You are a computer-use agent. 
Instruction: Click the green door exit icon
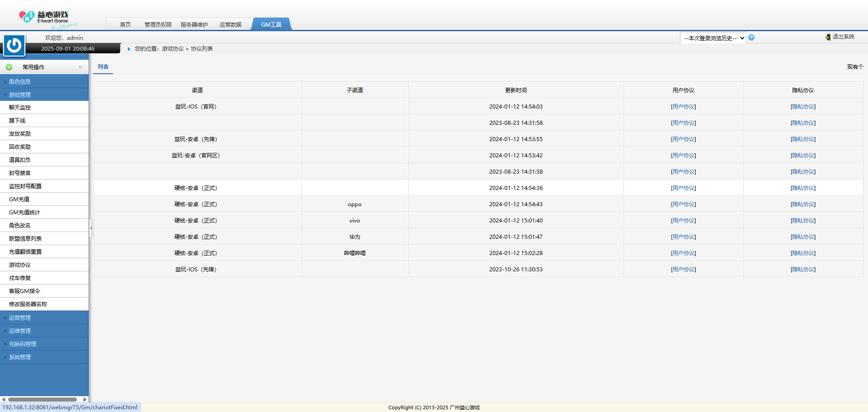coord(827,37)
